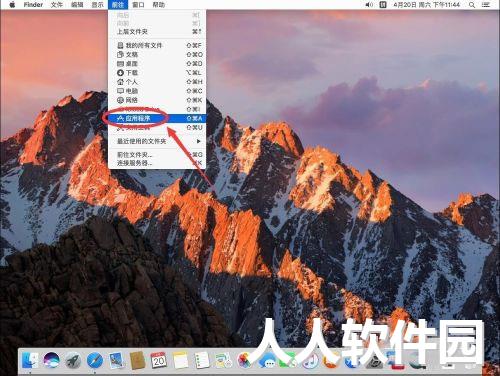
Task: Open Spotlight search magnifier in menu bar
Action: click(x=472, y=5)
